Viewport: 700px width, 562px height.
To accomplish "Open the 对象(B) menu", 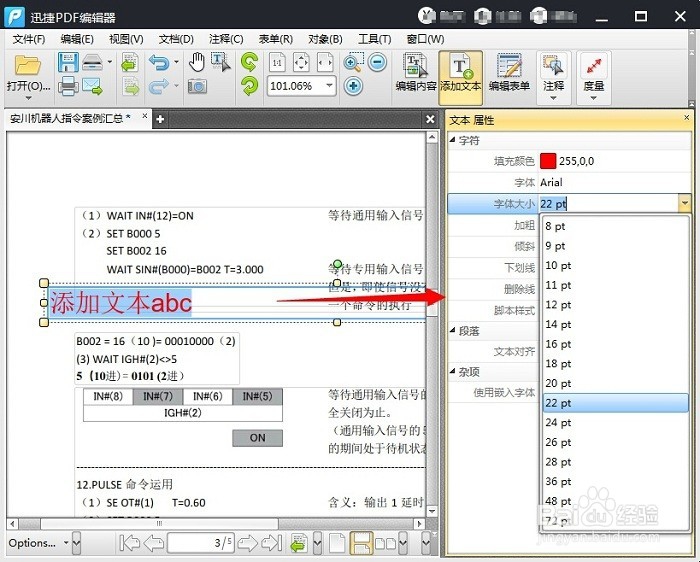I will 325,39.
